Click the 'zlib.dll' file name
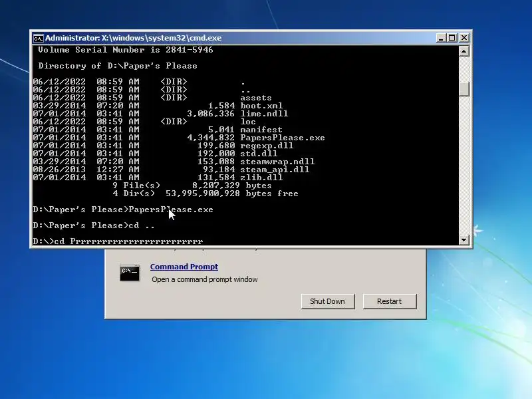 (261, 178)
